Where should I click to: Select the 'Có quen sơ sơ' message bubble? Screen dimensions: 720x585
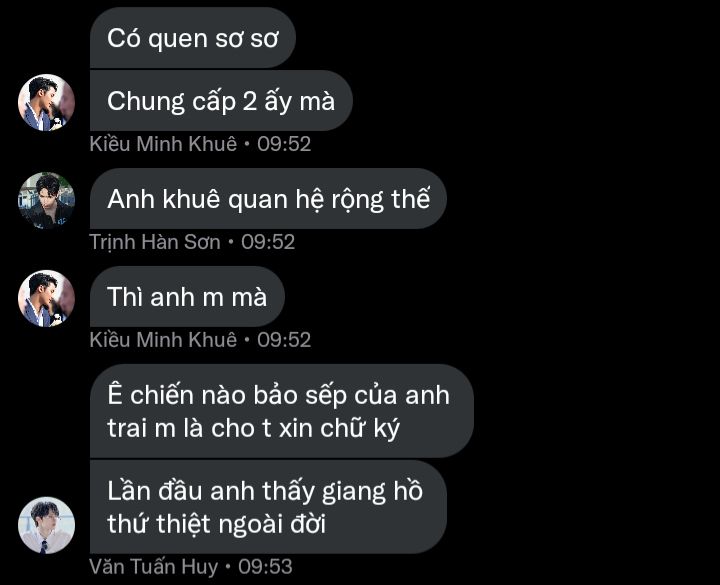(x=193, y=38)
